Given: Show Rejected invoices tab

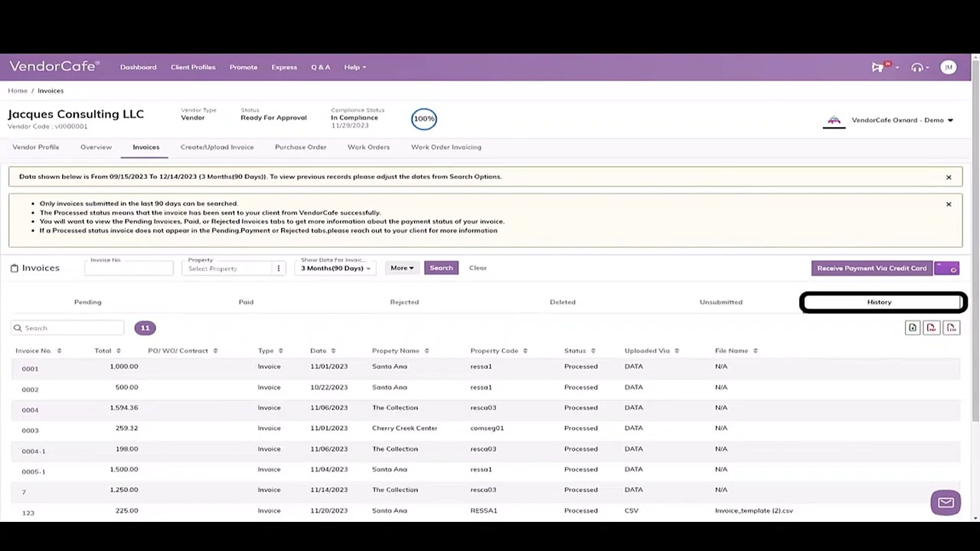Looking at the screenshot, I should point(404,302).
